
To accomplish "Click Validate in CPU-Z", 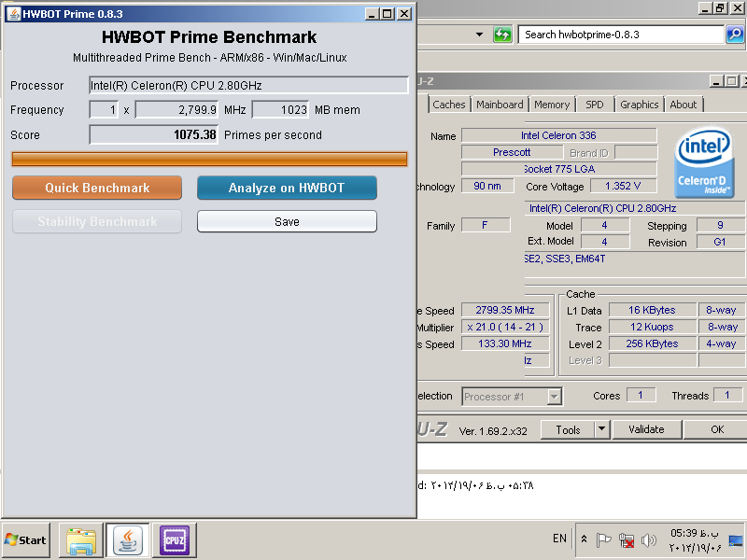I will (646, 429).
